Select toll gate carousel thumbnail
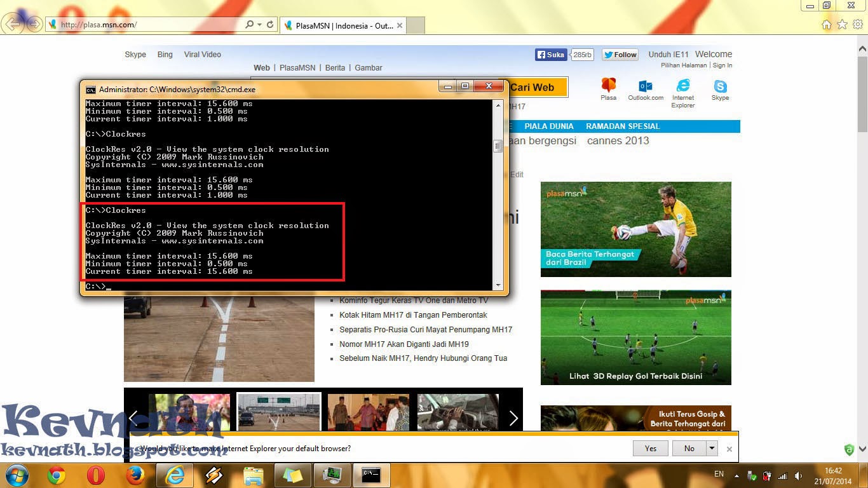 279,412
